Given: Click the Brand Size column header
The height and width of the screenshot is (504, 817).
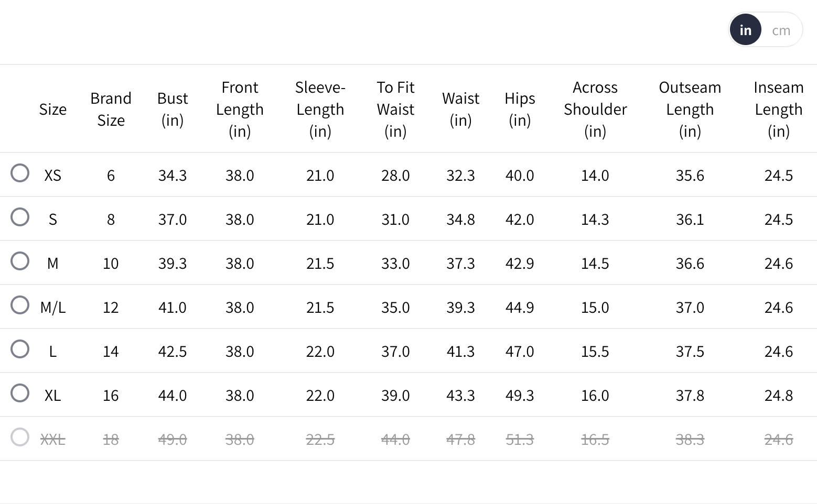Looking at the screenshot, I should [x=111, y=109].
